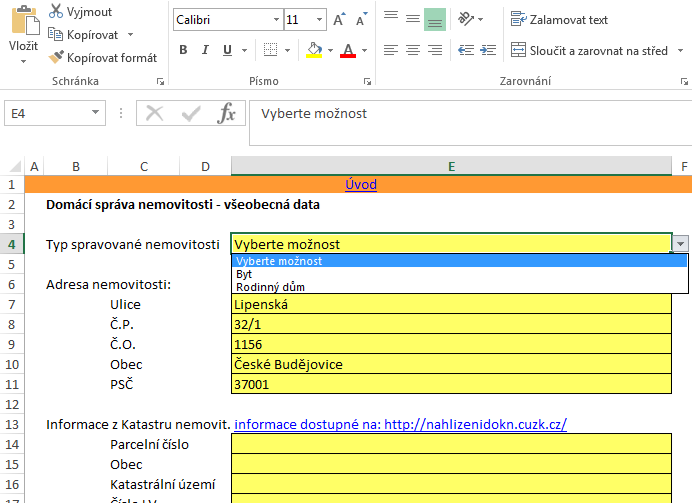Select column E header
The width and height of the screenshot is (692, 503).
pyautogui.click(x=451, y=166)
